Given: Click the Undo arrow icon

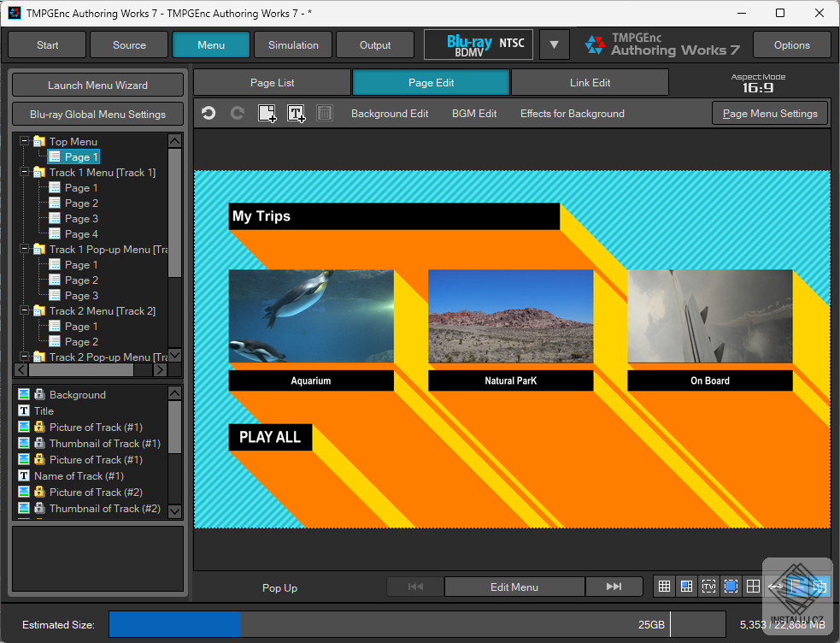Looking at the screenshot, I should point(209,113).
